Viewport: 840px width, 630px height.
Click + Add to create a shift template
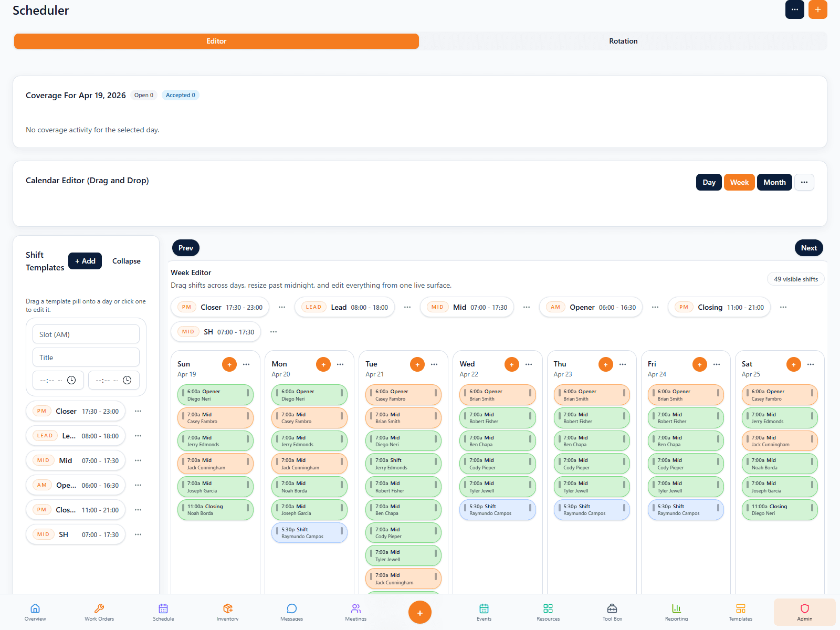coord(85,261)
